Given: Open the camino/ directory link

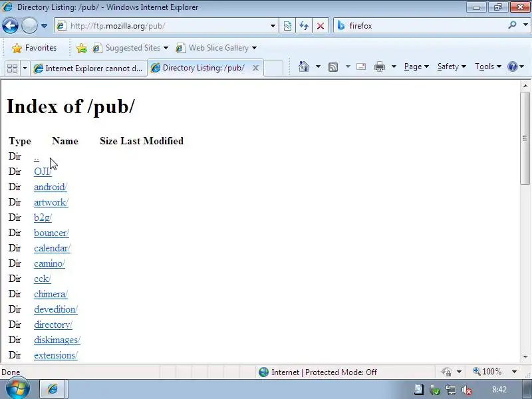Looking at the screenshot, I should point(49,263).
